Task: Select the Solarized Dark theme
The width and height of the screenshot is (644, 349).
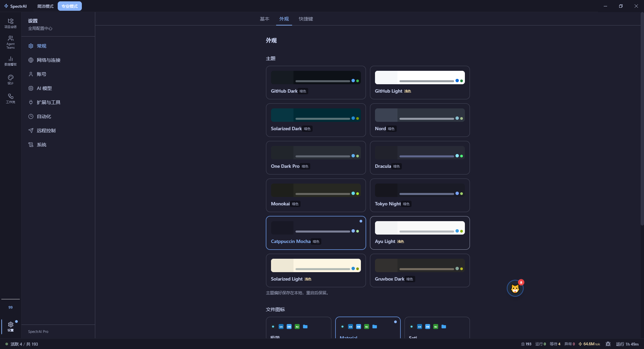Action: (x=316, y=120)
